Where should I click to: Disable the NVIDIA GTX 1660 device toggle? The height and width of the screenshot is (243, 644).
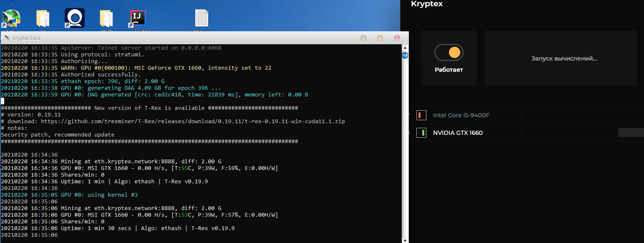(x=421, y=133)
